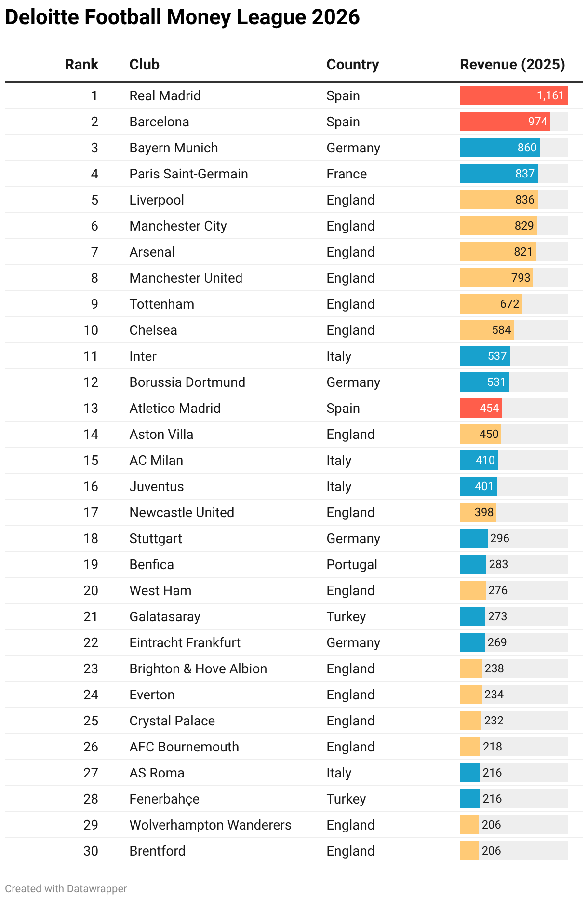Click rank number 15 for AC Milan
The height and width of the screenshot is (900, 588).
[91, 460]
